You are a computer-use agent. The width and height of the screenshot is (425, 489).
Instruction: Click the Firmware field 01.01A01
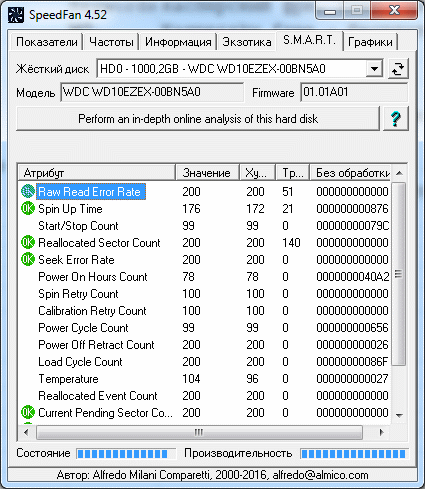point(354,92)
